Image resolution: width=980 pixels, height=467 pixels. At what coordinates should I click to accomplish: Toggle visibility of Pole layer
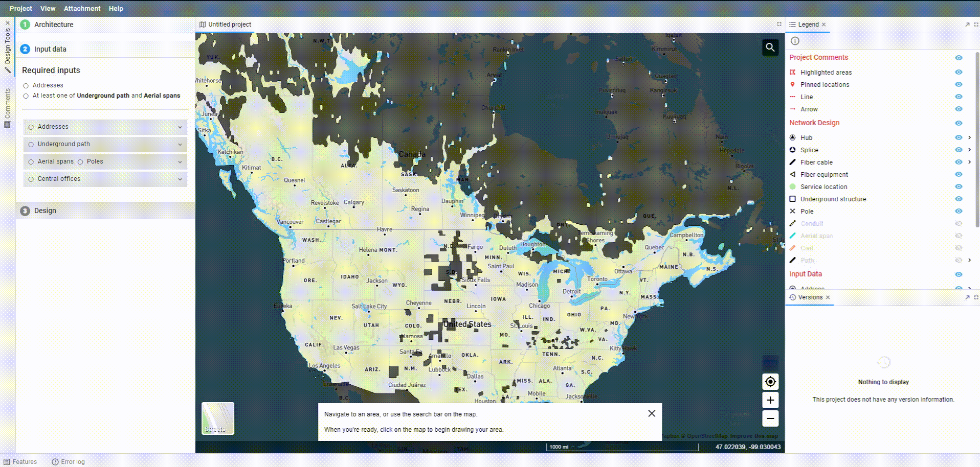tap(959, 211)
